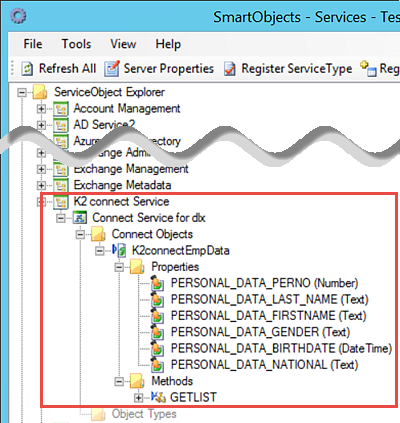Viewport: 400px width, 423px height.
Task: Open the Tools menu
Action: pyautogui.click(x=76, y=44)
